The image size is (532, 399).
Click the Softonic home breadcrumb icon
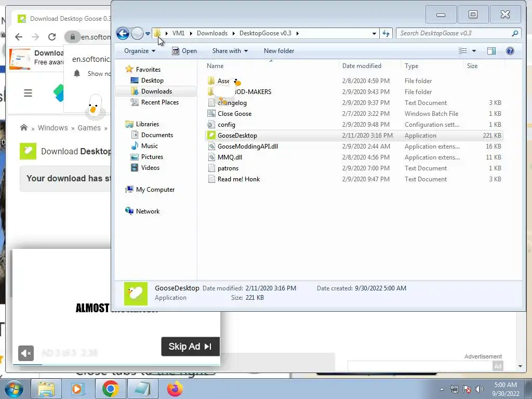pyautogui.click(x=24, y=128)
